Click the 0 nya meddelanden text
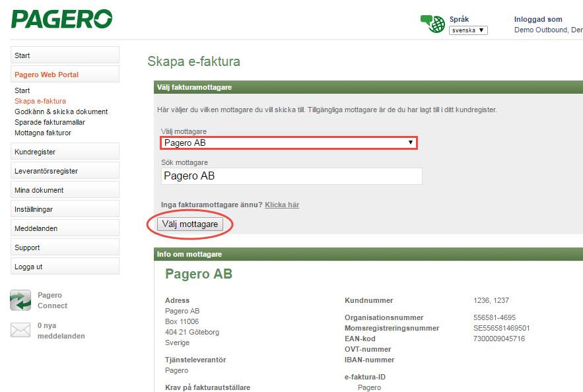This screenshot has height=392, width=583. [x=61, y=331]
